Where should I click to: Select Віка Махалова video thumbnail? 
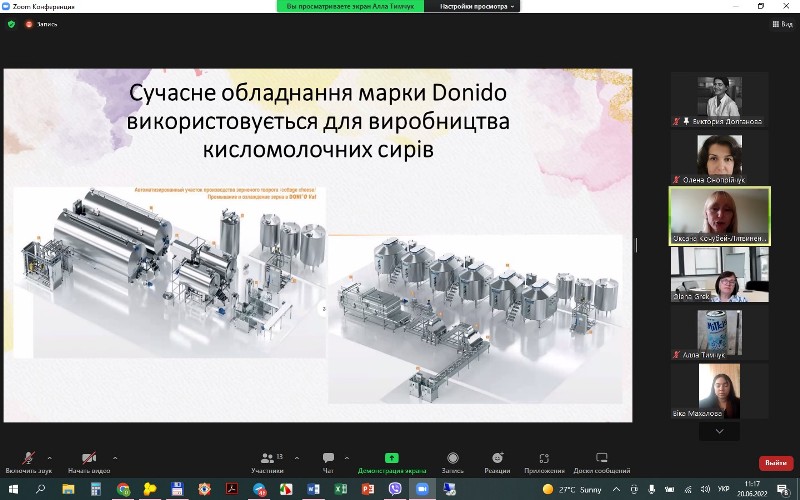click(x=719, y=389)
